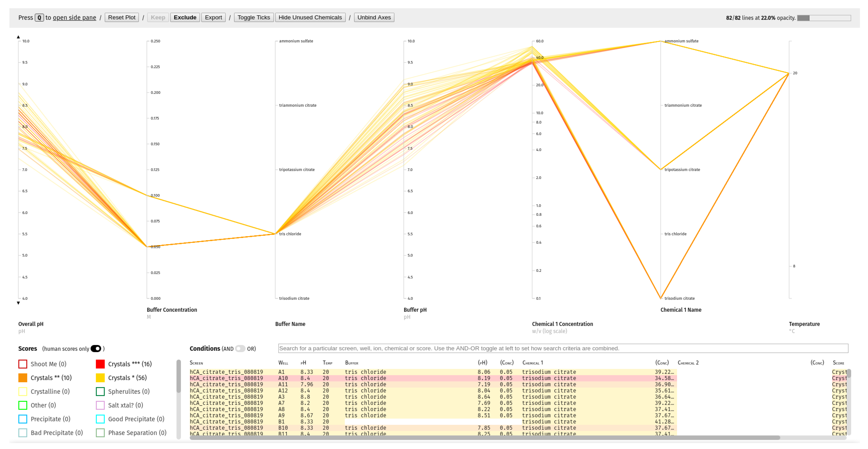The width and height of the screenshot is (868, 449).
Task: Click the Exclude button
Action: click(185, 17)
